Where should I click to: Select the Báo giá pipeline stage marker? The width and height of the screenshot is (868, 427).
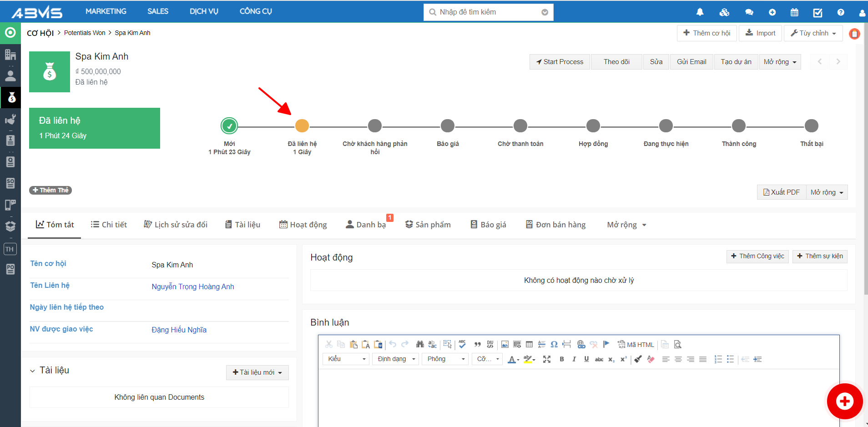coord(448,126)
